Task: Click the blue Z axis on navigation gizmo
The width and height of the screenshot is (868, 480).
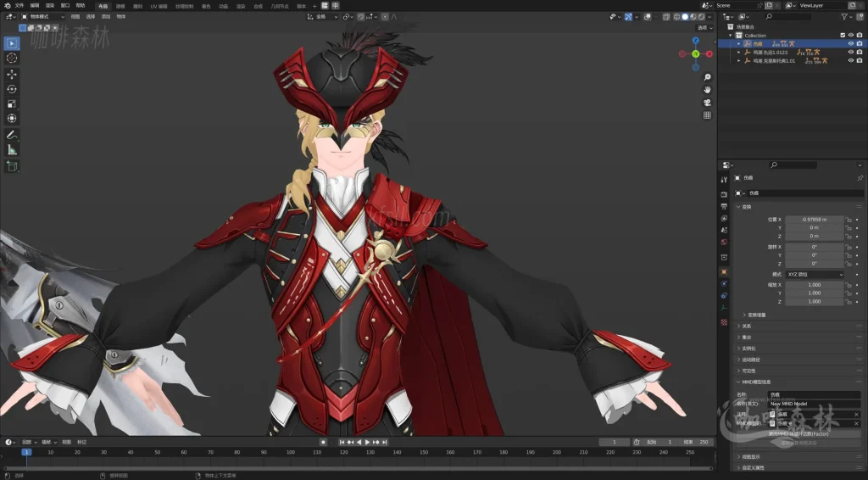Action: (696, 41)
